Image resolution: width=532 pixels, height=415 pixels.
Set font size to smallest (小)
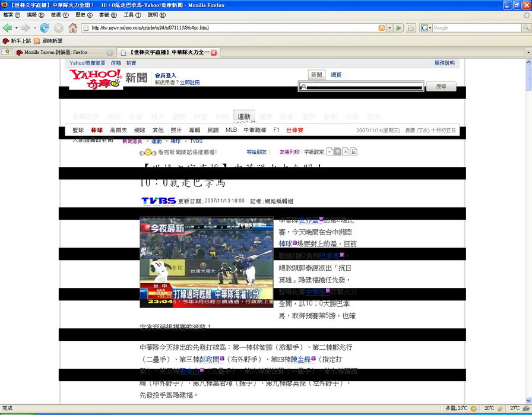click(330, 151)
